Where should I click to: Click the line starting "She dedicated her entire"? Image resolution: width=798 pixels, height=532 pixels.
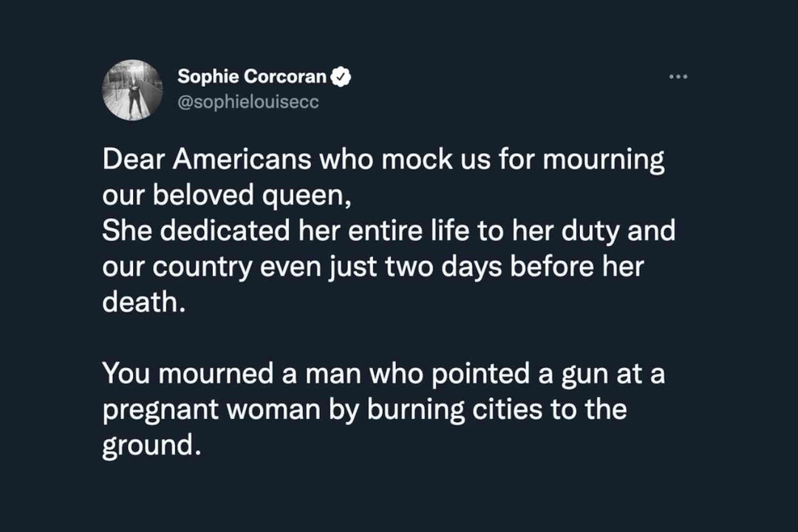tap(388, 231)
